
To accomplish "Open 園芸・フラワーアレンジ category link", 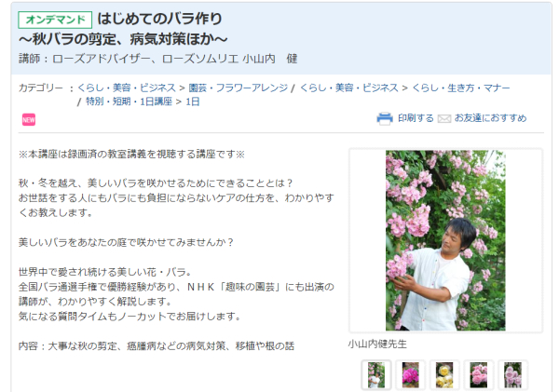I will 238,88.
